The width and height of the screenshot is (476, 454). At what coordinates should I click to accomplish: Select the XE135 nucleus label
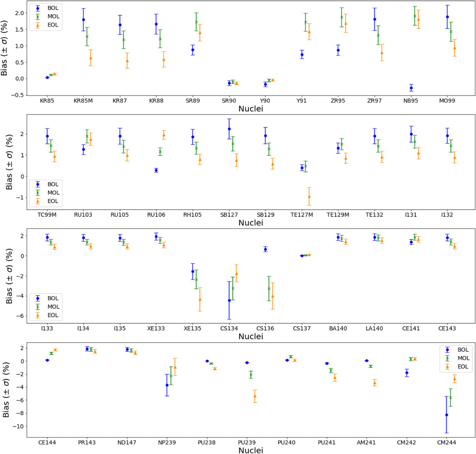pyautogui.click(x=192, y=329)
